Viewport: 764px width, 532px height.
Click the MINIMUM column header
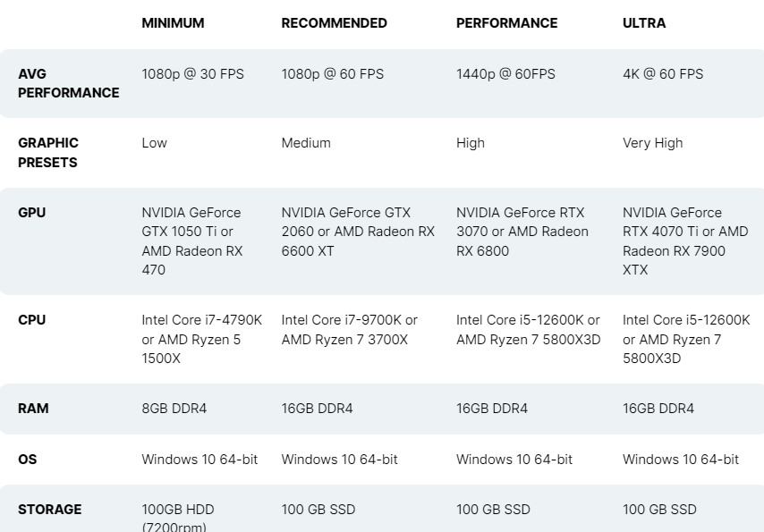(173, 23)
